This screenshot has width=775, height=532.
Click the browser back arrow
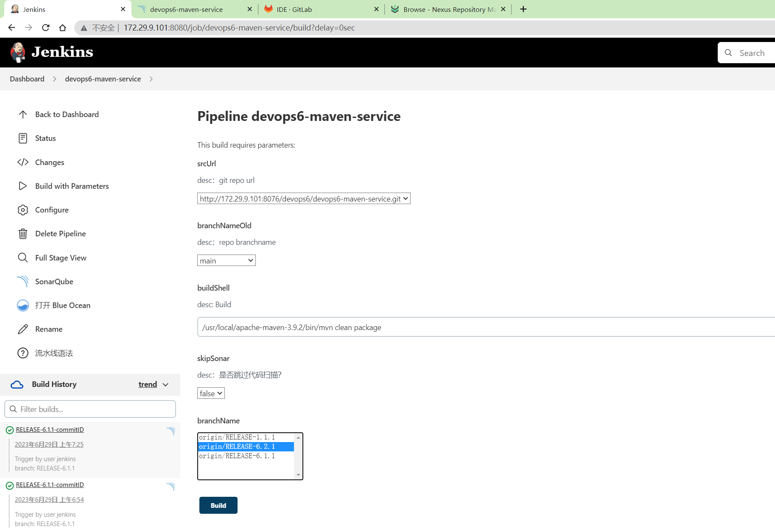tap(11, 28)
